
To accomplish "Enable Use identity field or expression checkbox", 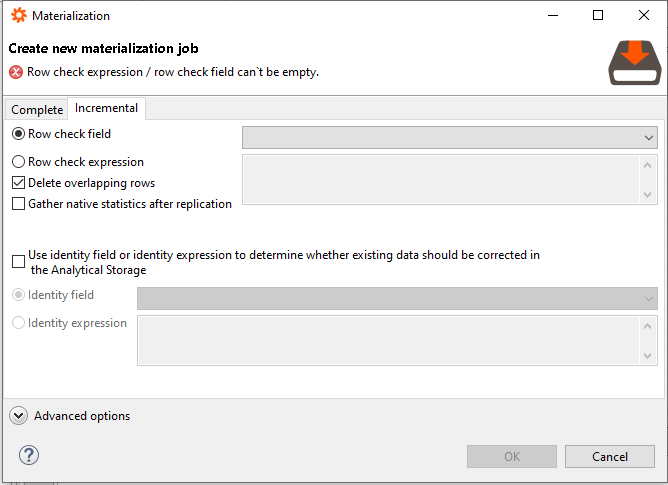I will [x=18, y=262].
